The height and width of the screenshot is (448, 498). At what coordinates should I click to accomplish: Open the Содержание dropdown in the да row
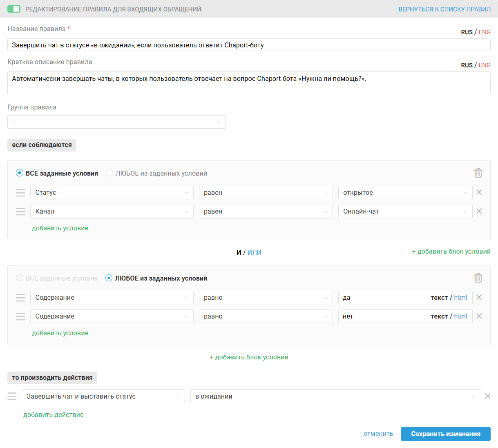112,298
